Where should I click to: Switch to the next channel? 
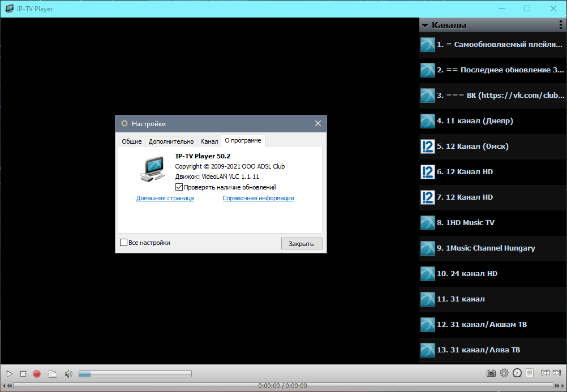(557, 372)
